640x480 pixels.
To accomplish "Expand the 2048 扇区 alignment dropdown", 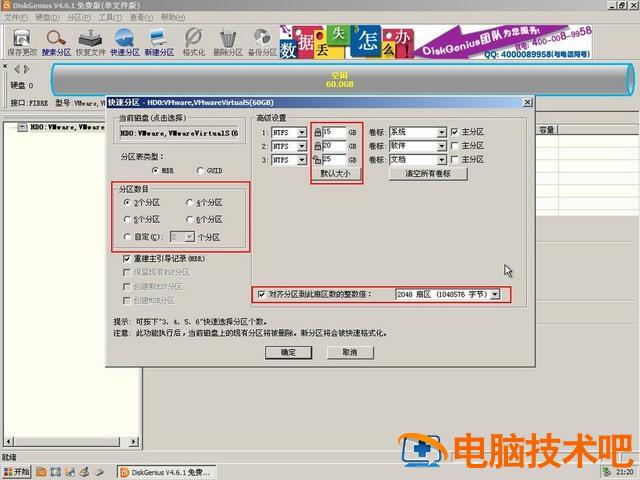I will (x=494, y=295).
